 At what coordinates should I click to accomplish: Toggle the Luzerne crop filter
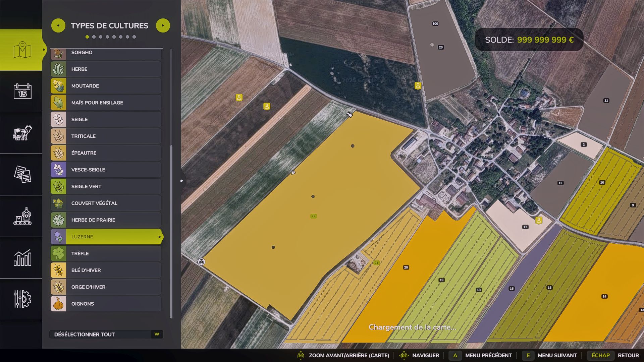106,237
